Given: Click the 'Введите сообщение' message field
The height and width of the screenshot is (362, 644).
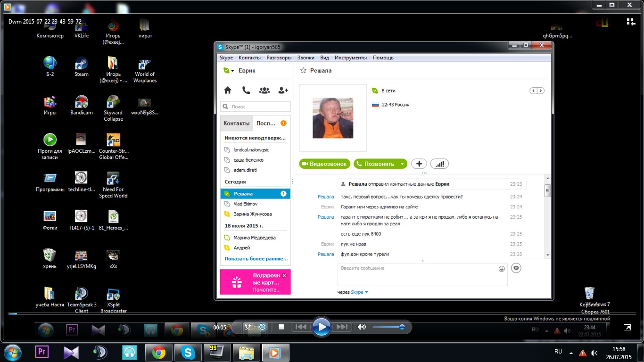Looking at the screenshot, I should click(x=417, y=274).
